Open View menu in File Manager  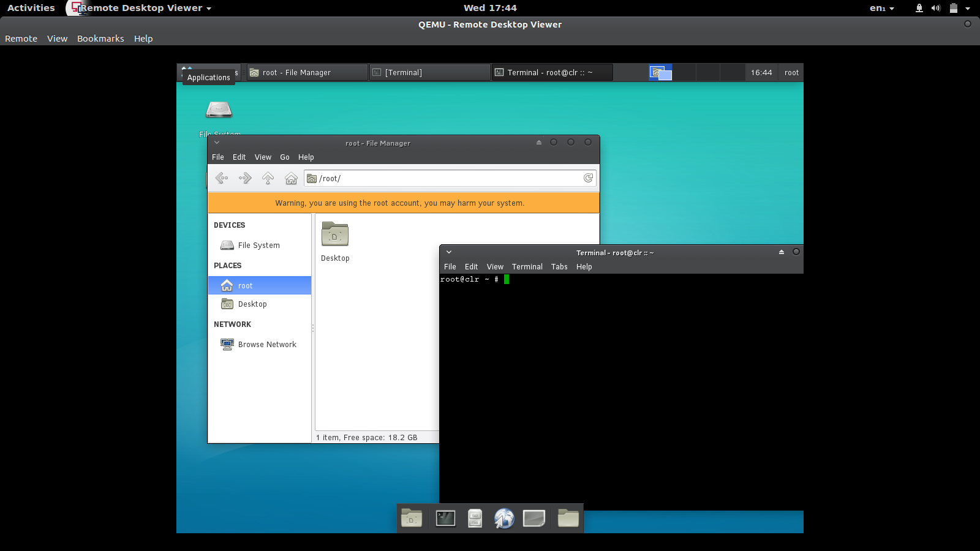coord(263,157)
